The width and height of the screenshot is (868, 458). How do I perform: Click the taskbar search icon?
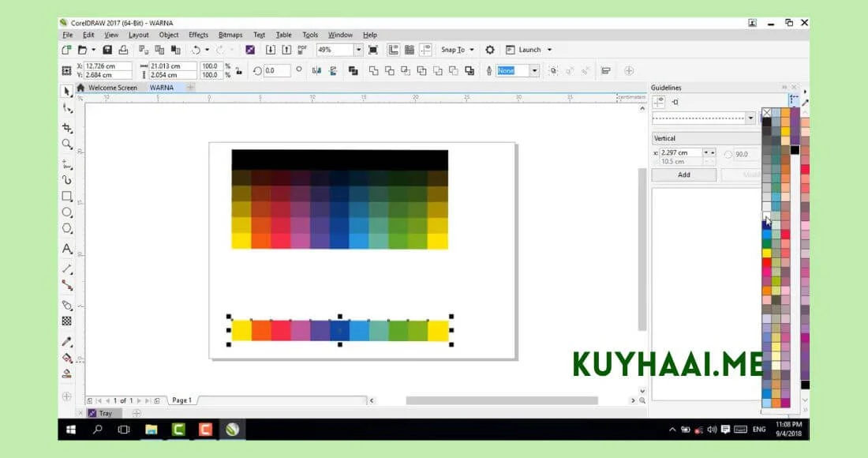pos(97,430)
